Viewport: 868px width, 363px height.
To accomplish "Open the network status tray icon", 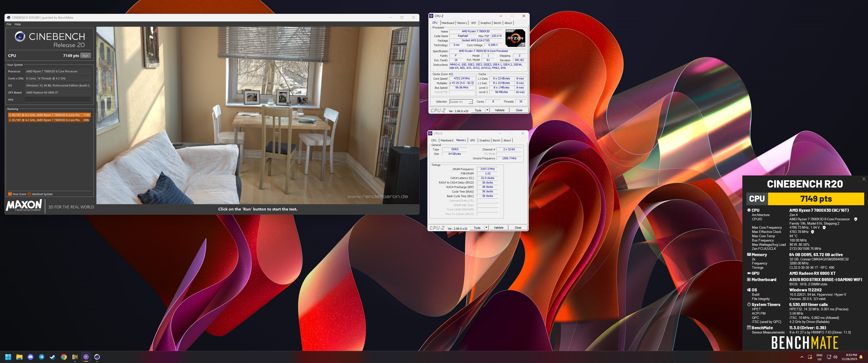I will [829, 357].
